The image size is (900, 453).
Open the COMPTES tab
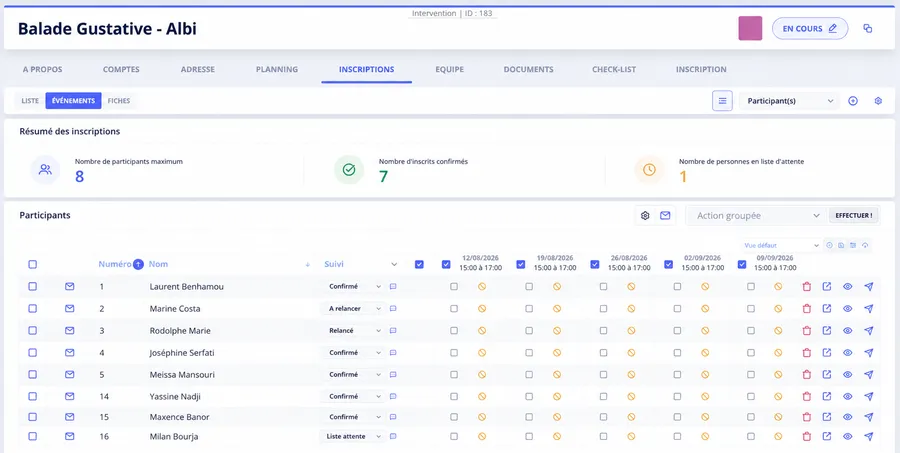point(121,69)
